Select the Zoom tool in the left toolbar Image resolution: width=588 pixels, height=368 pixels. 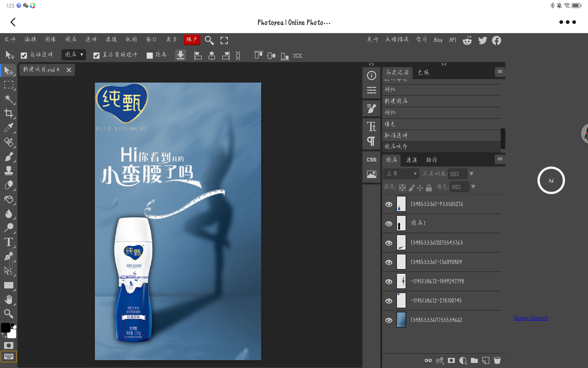(x=9, y=314)
